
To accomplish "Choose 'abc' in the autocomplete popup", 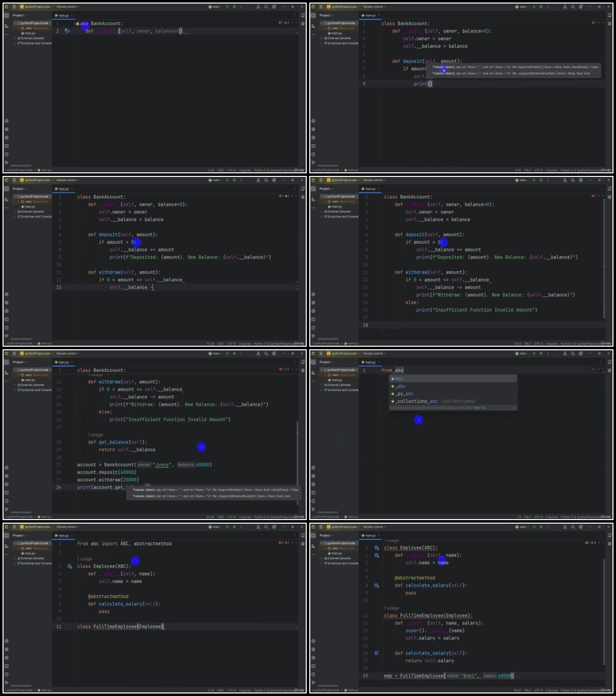I will click(x=453, y=379).
